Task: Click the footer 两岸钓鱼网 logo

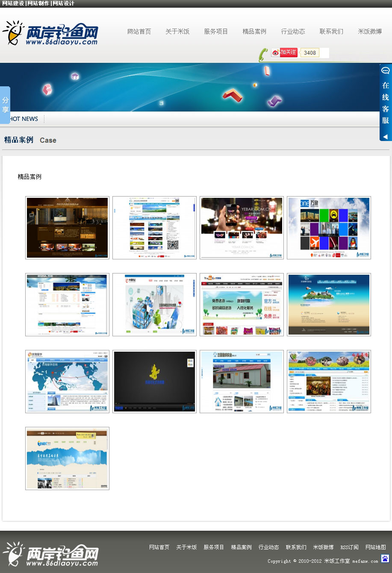Action: pyautogui.click(x=50, y=555)
